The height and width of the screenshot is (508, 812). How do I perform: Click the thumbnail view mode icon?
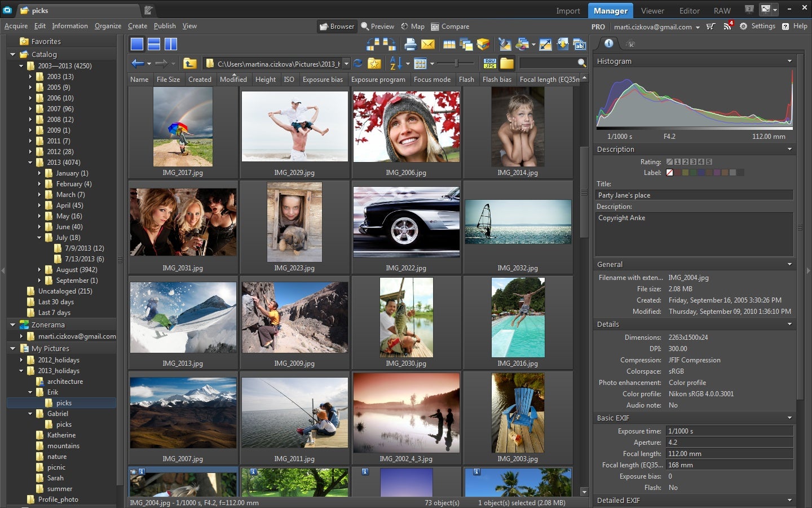pos(420,63)
